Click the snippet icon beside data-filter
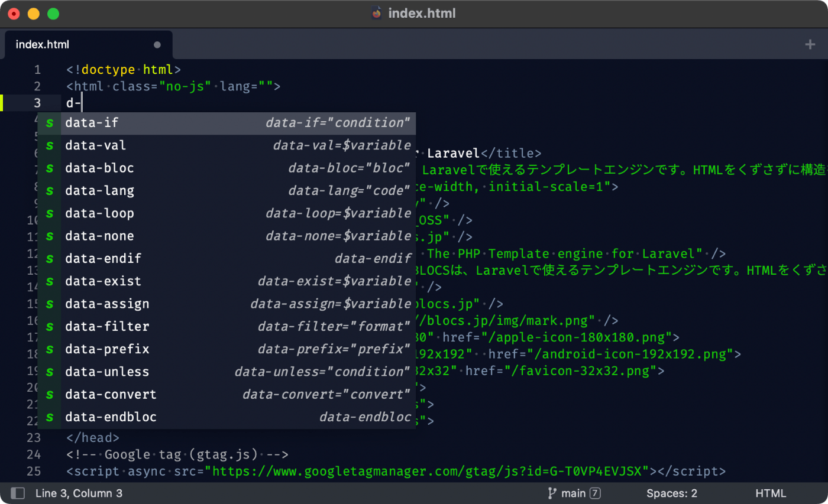This screenshot has height=504, width=828. point(50,327)
